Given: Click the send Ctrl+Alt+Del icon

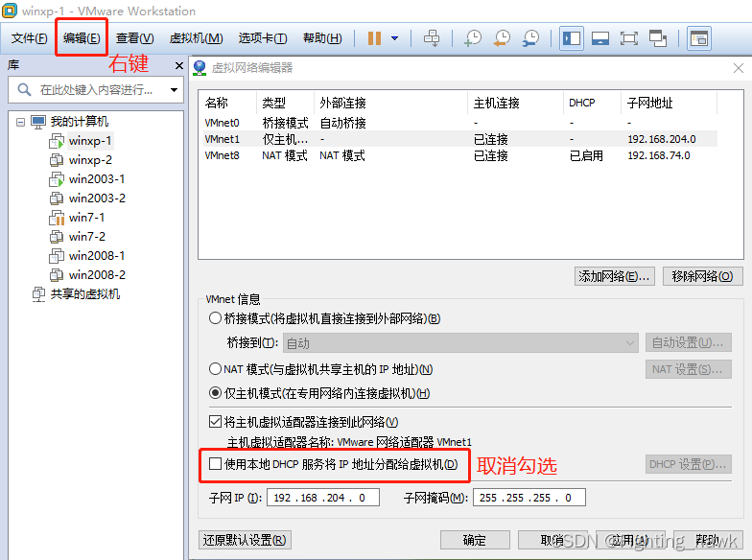Looking at the screenshot, I should (x=432, y=38).
